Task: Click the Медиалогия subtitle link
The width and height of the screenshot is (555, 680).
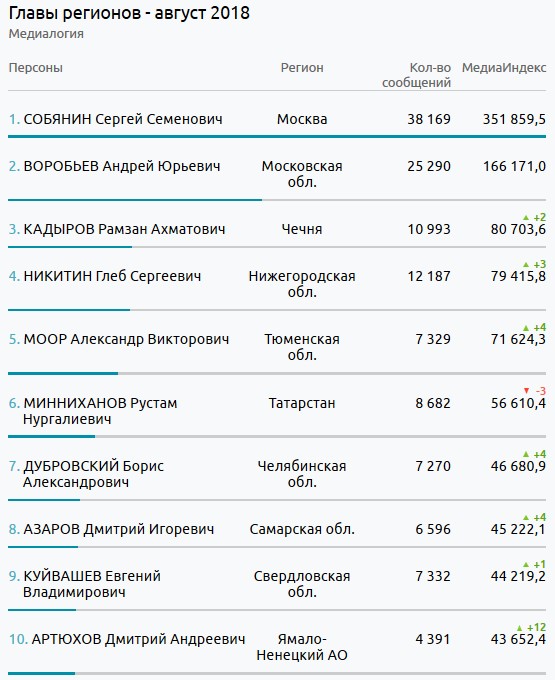Action: pos(46,34)
